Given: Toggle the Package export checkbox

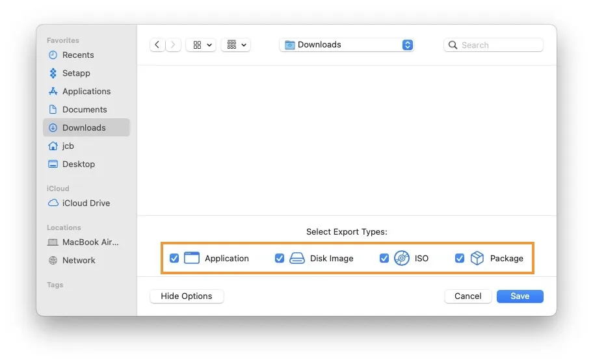Looking at the screenshot, I should tap(460, 258).
